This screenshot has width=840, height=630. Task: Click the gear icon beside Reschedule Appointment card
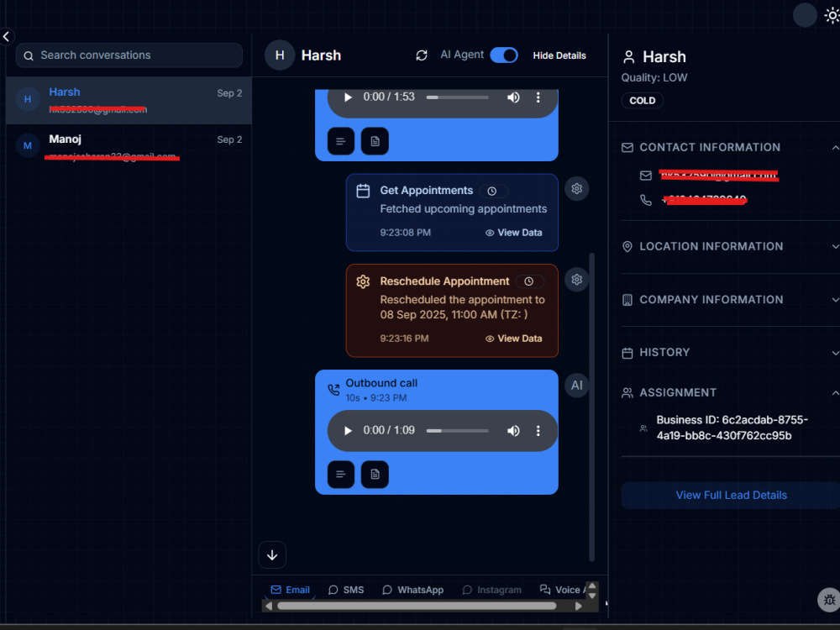[x=576, y=280]
